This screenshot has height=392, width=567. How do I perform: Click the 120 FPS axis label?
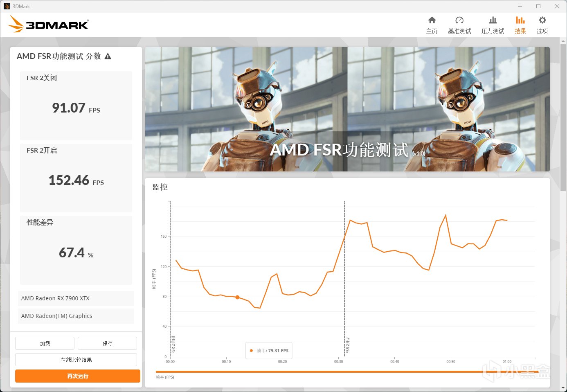[x=164, y=267]
